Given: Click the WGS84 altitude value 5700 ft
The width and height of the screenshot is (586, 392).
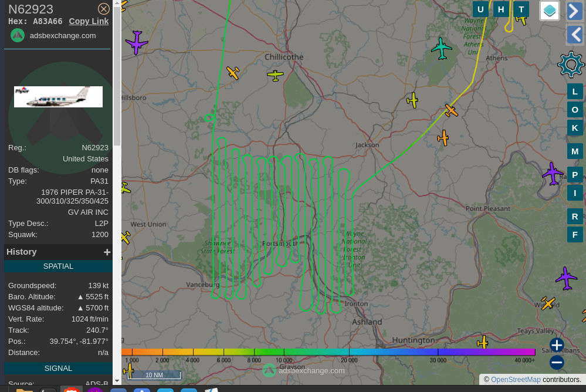Looking at the screenshot, I should 93,308.
